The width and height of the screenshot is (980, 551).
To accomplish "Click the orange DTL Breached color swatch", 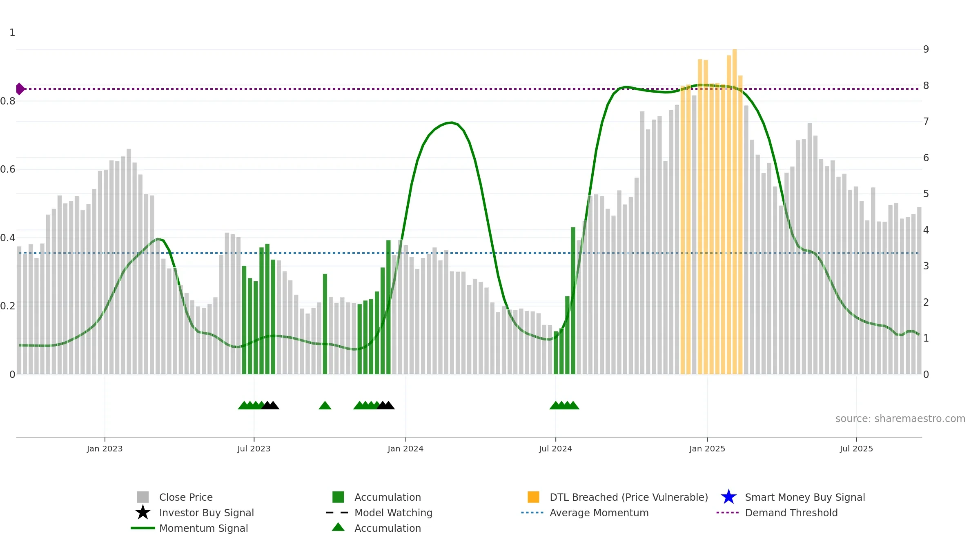I will click(533, 497).
